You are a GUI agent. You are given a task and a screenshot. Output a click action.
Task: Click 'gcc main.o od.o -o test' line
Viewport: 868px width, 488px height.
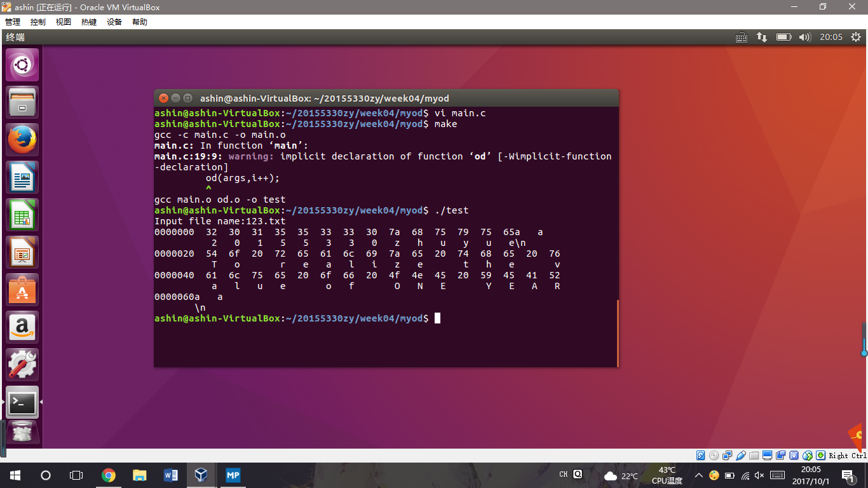[220, 200]
